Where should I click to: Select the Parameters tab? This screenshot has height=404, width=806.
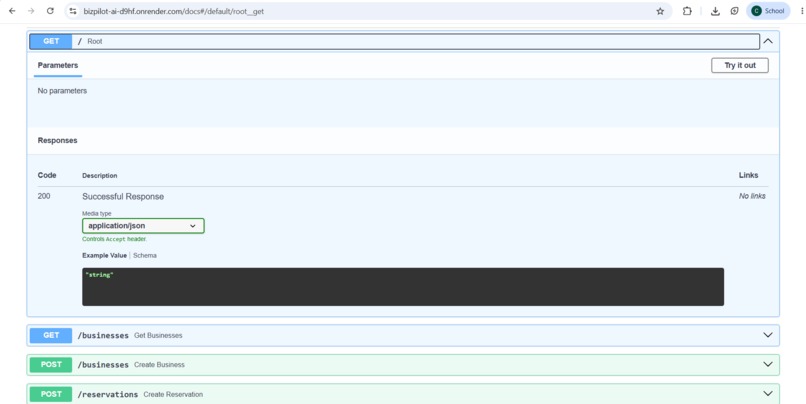click(x=58, y=65)
